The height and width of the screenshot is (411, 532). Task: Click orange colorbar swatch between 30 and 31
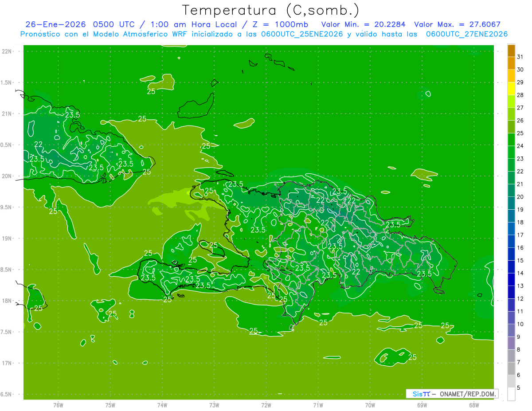(x=511, y=63)
